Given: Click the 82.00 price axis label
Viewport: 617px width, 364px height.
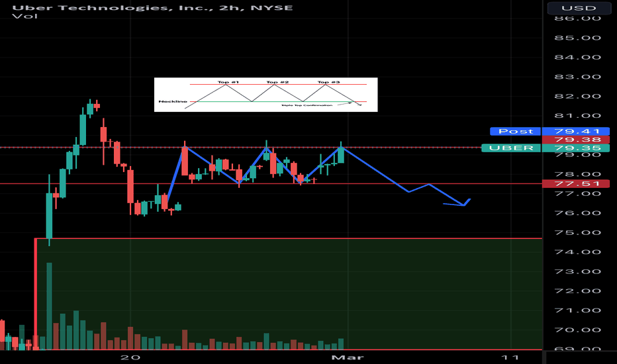Looking at the screenshot, I should coord(578,97).
